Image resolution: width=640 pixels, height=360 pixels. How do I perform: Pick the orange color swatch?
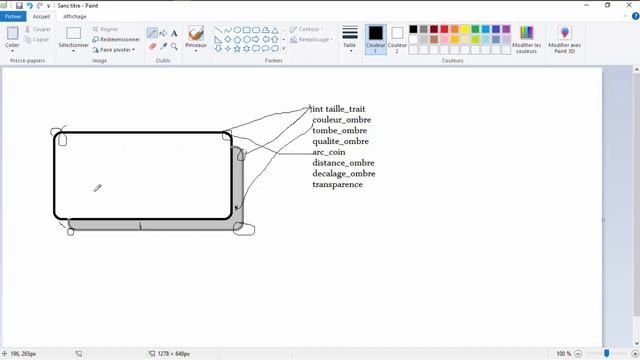point(454,29)
